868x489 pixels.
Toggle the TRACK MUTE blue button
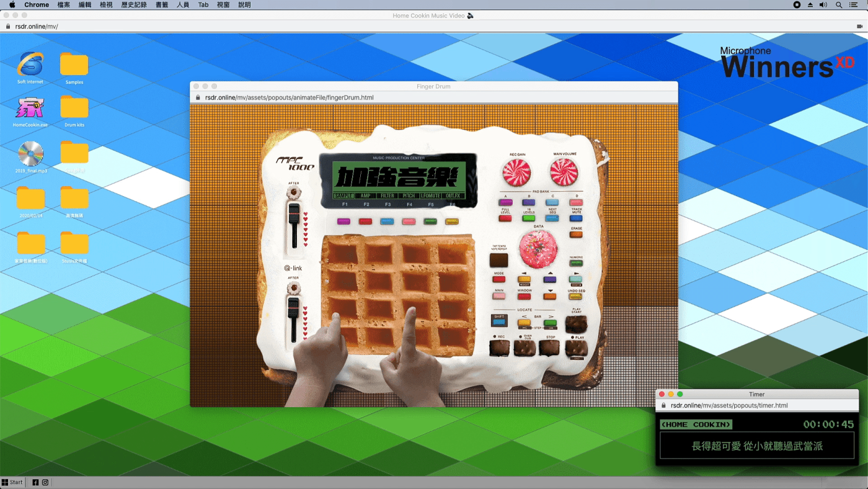[x=576, y=218]
